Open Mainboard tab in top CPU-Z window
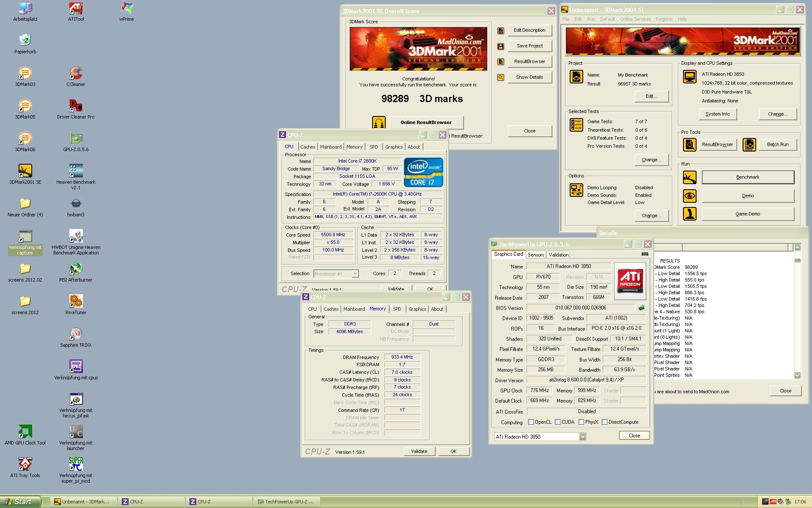The height and width of the screenshot is (508, 812). (331, 147)
